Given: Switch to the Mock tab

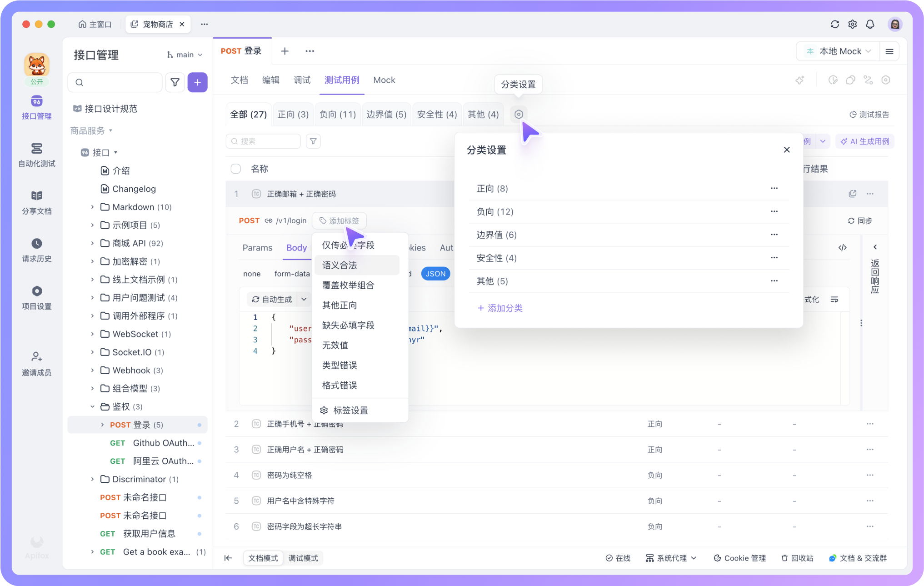Looking at the screenshot, I should coord(384,80).
